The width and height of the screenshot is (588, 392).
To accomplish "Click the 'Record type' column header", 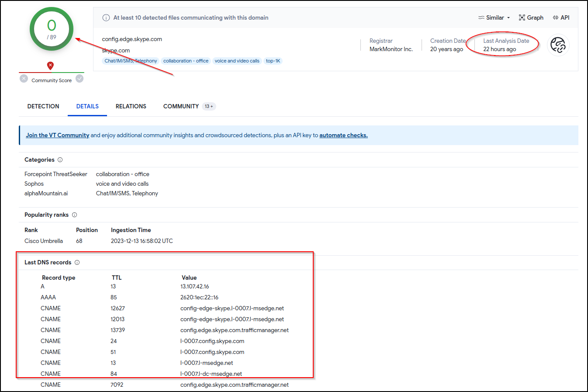I will click(x=59, y=278).
